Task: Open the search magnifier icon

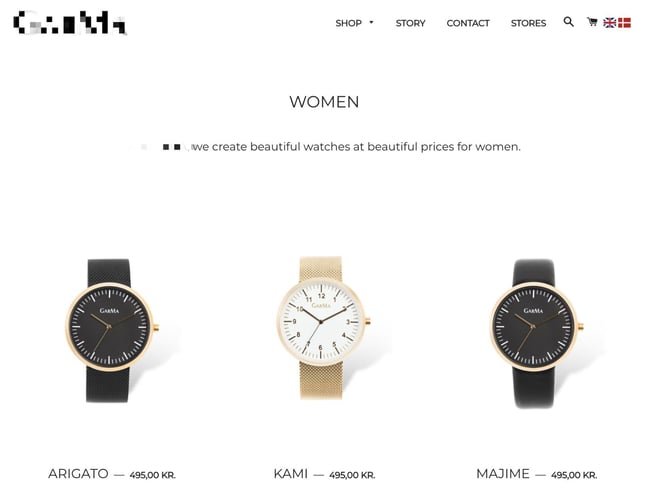Action: click(568, 22)
